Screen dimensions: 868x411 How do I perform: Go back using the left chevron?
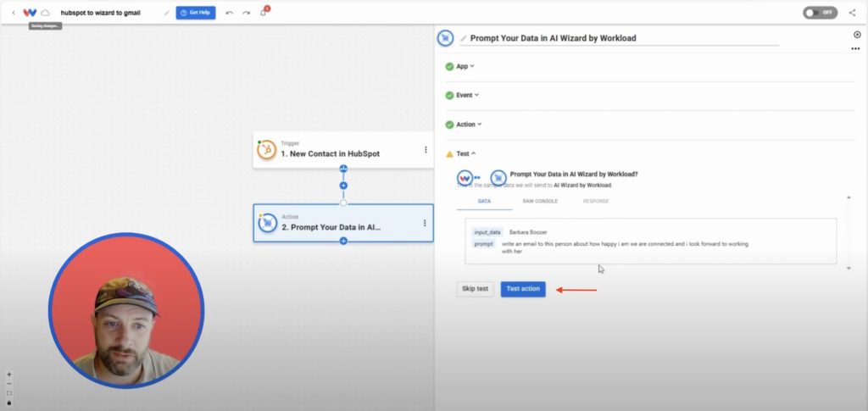pyautogui.click(x=14, y=13)
